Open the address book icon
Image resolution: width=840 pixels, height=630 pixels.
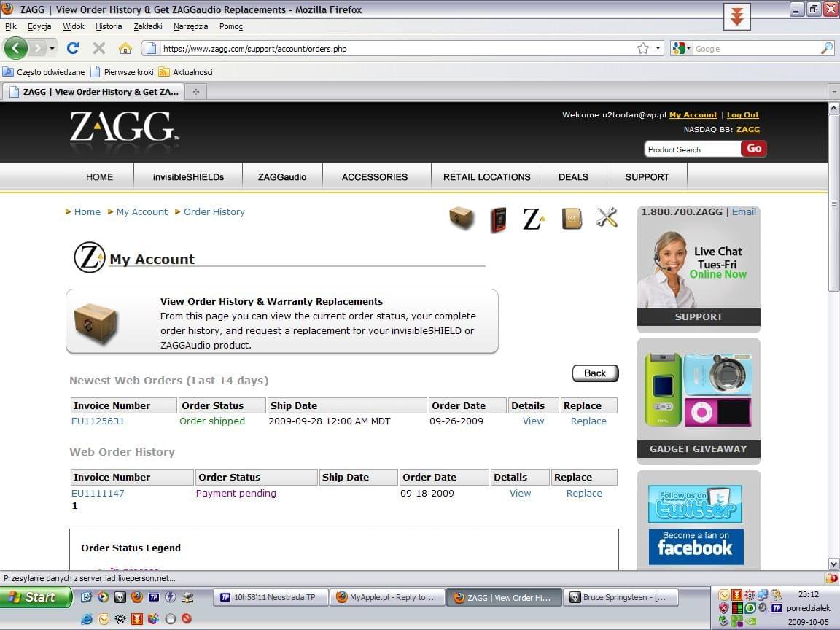coord(572,219)
